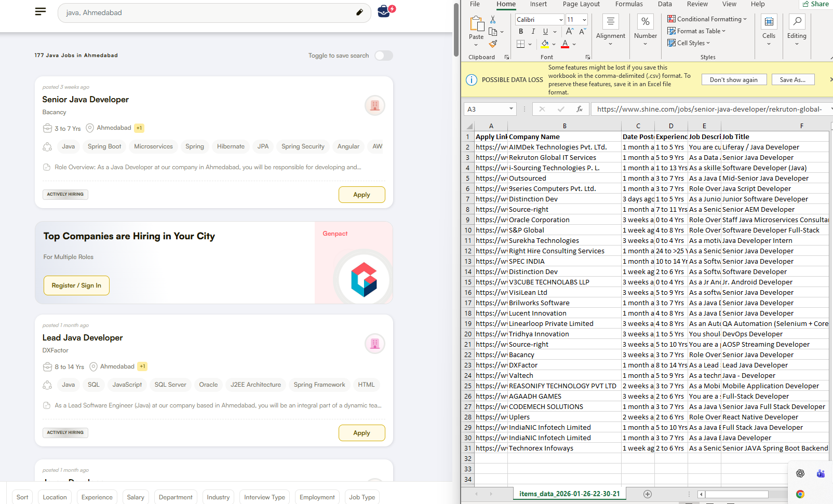Enable the save search toggle

pyautogui.click(x=384, y=56)
